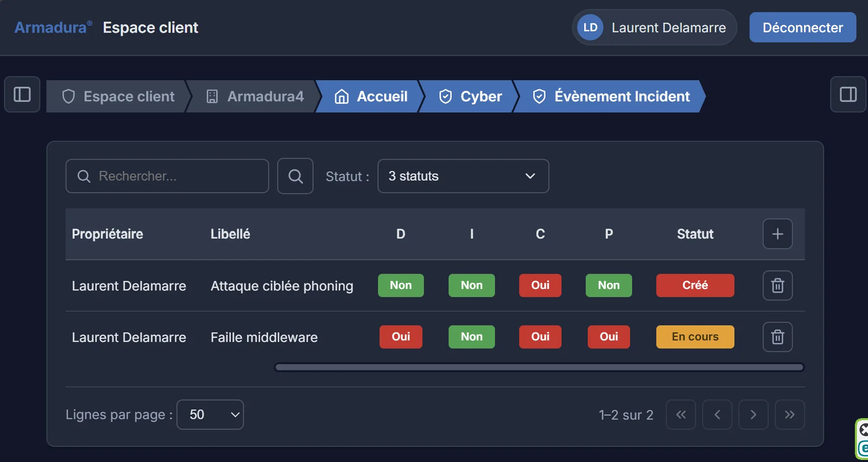Go to Cyber breadcrumb
The image size is (868, 462).
tap(470, 96)
